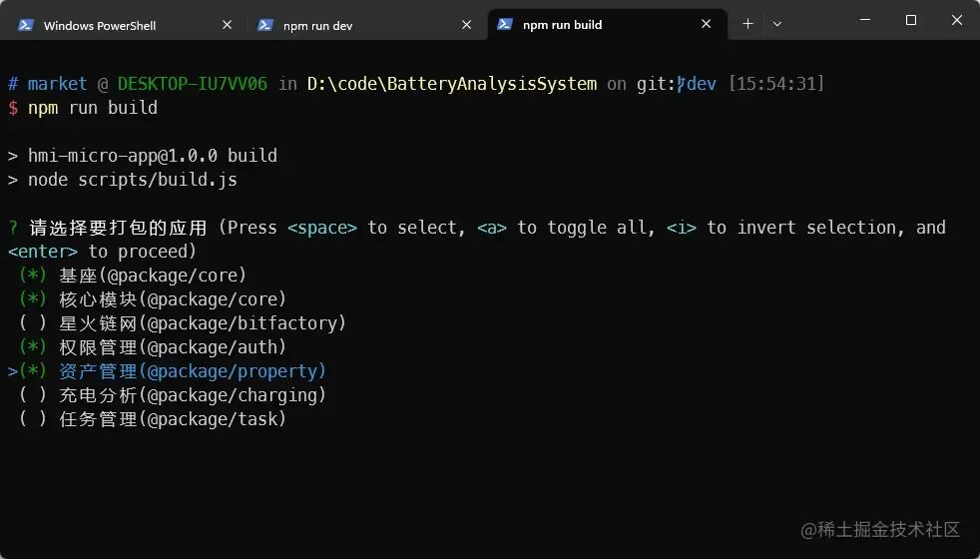Click PowerShell icon on npm run build tab

pyautogui.click(x=504, y=24)
